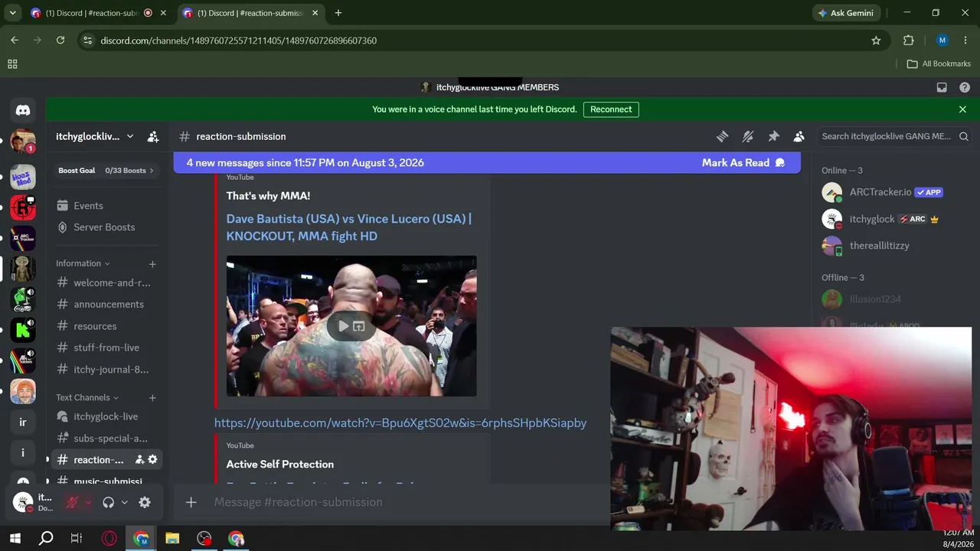The image size is (980, 551).
Task: Join itchyglock-live channel
Action: tap(104, 417)
